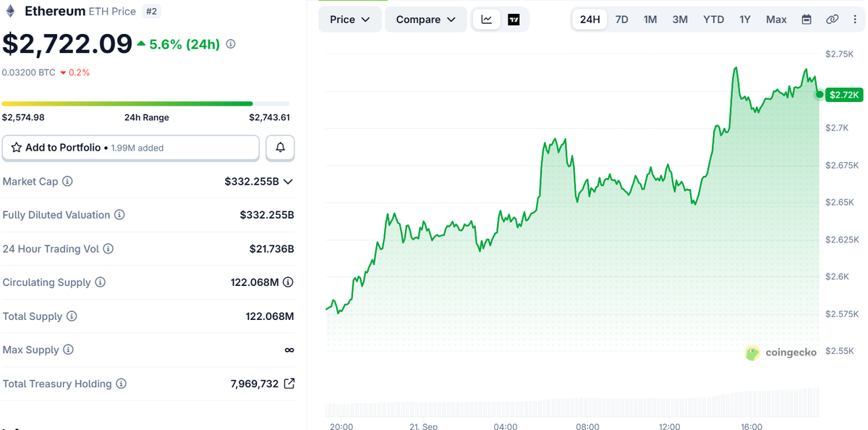Click the #2 rank badge

coord(151,11)
